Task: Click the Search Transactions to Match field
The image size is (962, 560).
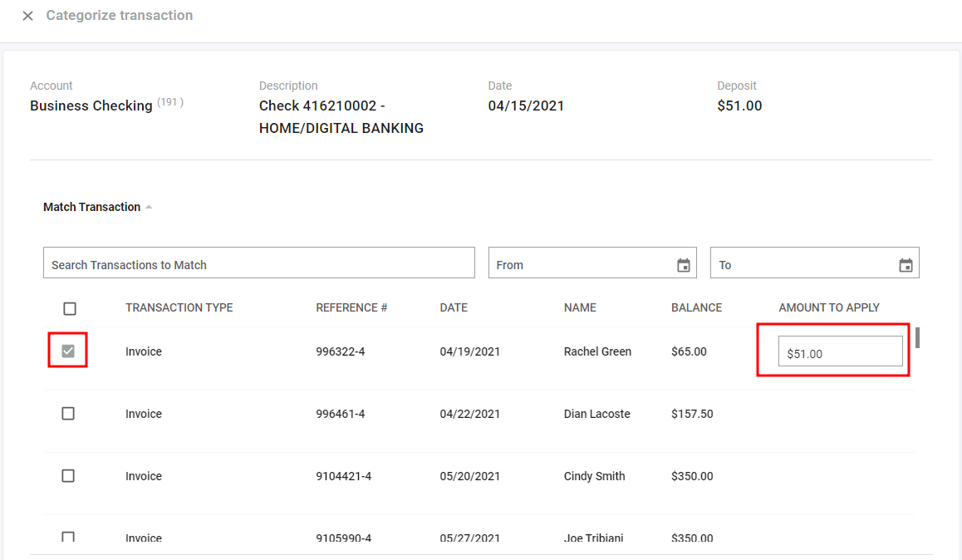Action: click(x=259, y=263)
